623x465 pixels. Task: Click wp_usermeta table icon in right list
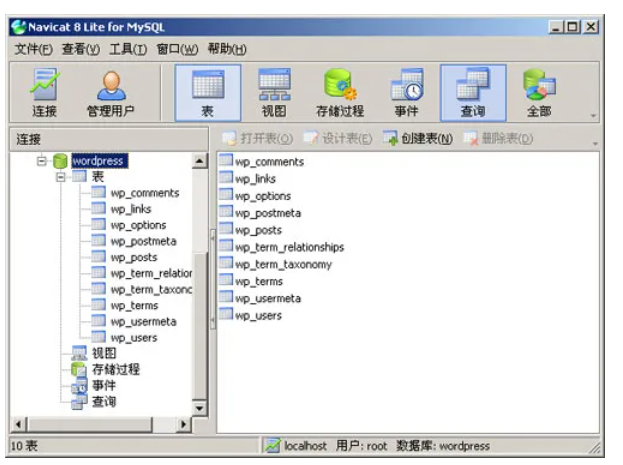(x=226, y=297)
